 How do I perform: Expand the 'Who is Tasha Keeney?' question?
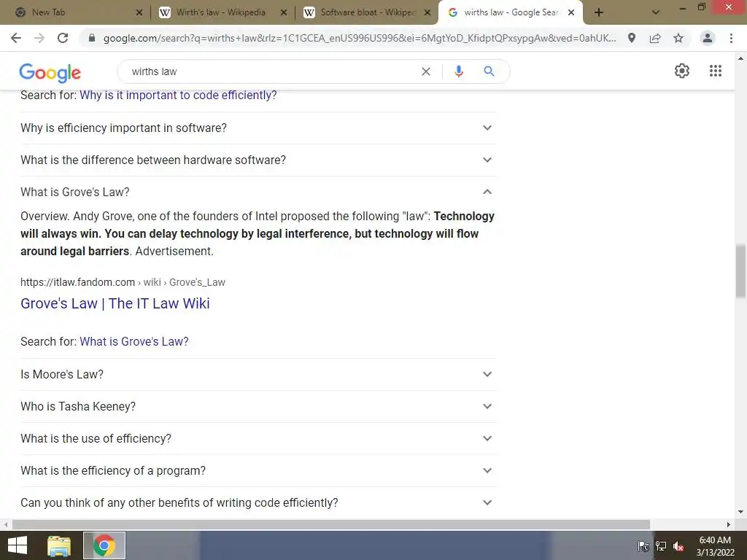tap(258, 406)
